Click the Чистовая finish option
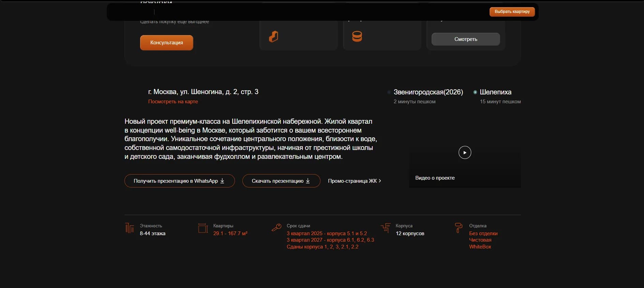644x288 pixels. (480, 240)
